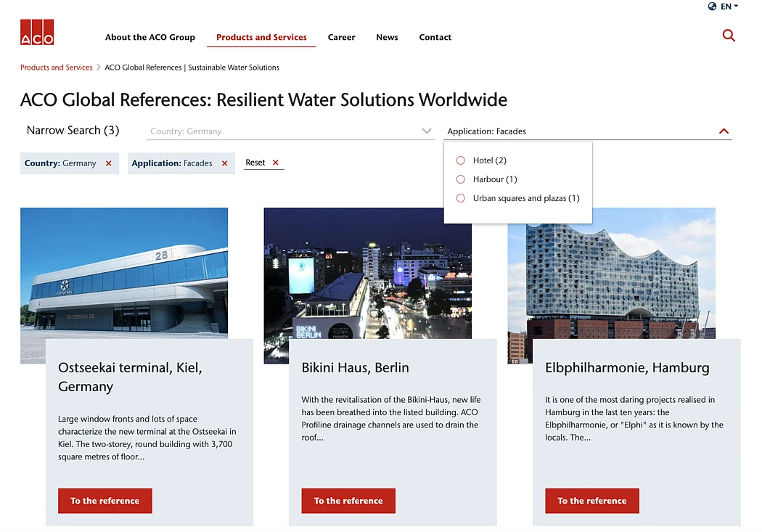Remove the Application: Facades filter chip

225,163
